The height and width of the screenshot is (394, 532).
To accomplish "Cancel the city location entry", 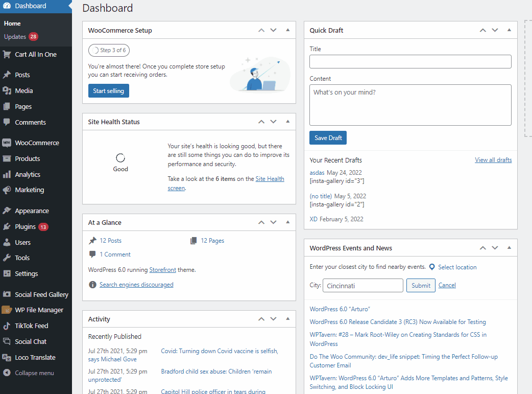I will (447, 285).
